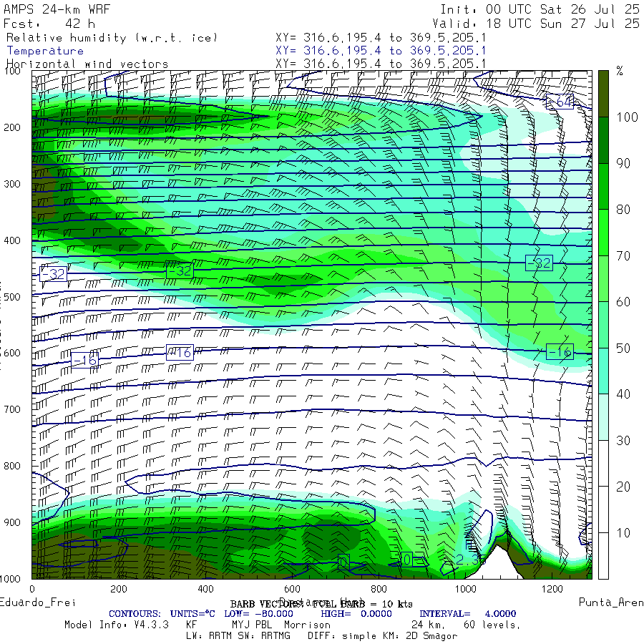Click the rightmost '-32' contour label
The image size is (644, 644).
(539, 263)
